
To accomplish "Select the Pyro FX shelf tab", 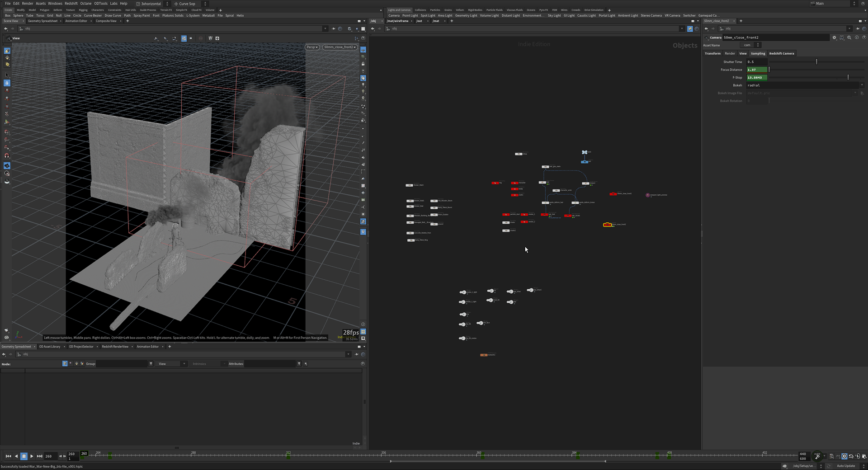I will [543, 10].
